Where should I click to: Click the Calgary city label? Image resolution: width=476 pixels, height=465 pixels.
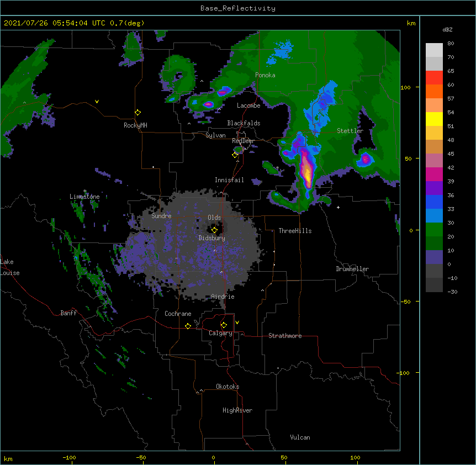tap(220, 333)
